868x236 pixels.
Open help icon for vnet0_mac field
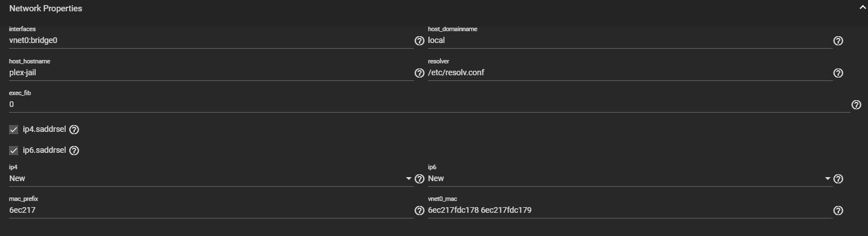838,211
